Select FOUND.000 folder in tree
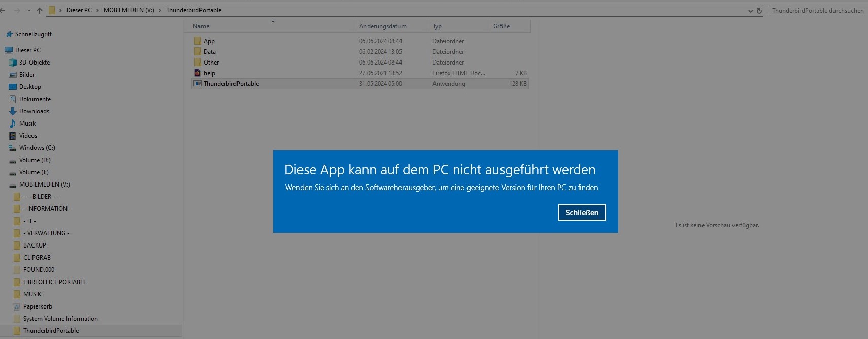868x339 pixels. (39, 270)
